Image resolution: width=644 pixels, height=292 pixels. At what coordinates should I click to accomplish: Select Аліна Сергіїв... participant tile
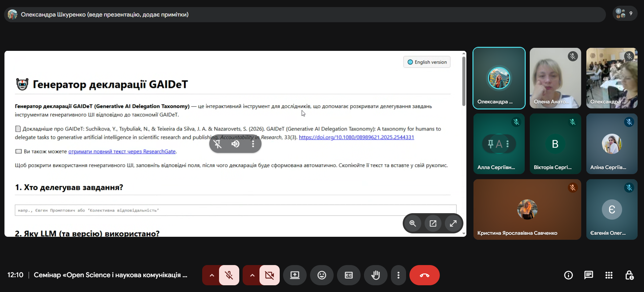[612, 144]
